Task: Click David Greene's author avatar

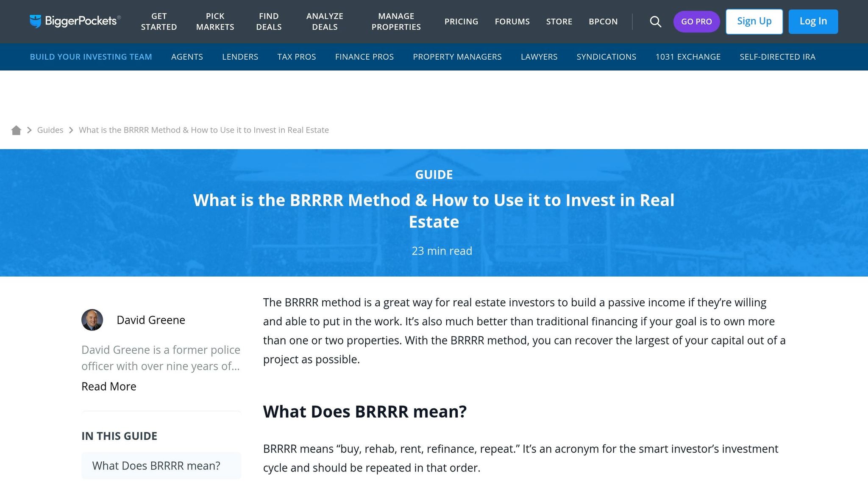Action: pos(92,320)
